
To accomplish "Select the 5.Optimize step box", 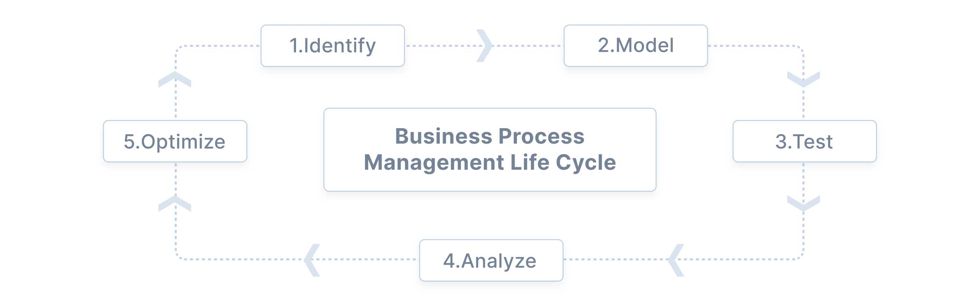I will click(175, 141).
